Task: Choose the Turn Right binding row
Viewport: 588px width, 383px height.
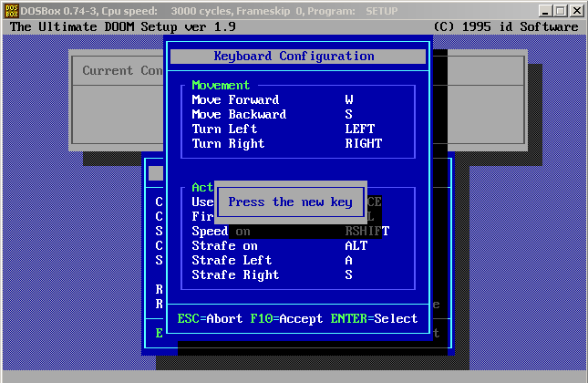Action: (228, 143)
